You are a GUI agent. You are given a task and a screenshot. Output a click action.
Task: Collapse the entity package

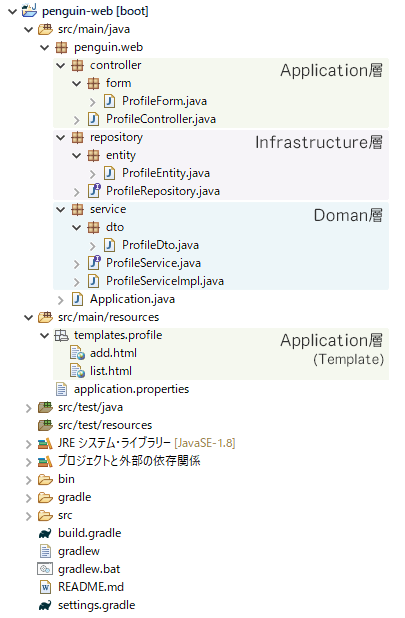(77, 155)
